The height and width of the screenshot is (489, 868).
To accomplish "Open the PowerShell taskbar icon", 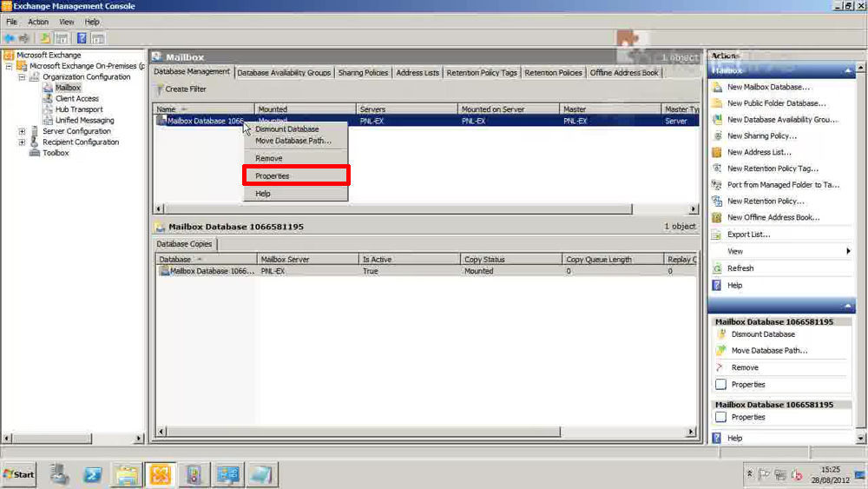I will (x=93, y=474).
